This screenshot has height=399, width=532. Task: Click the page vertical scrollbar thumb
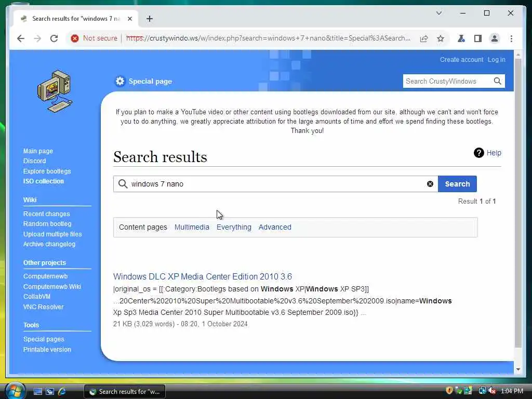tap(518, 203)
